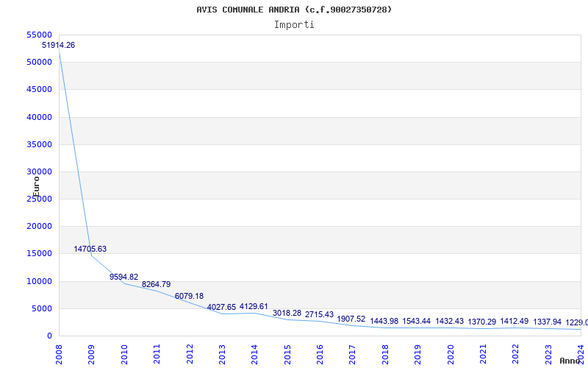Screen dimensions: 588x368
Task: Select the 1443.98 data label
Action: 384,321
